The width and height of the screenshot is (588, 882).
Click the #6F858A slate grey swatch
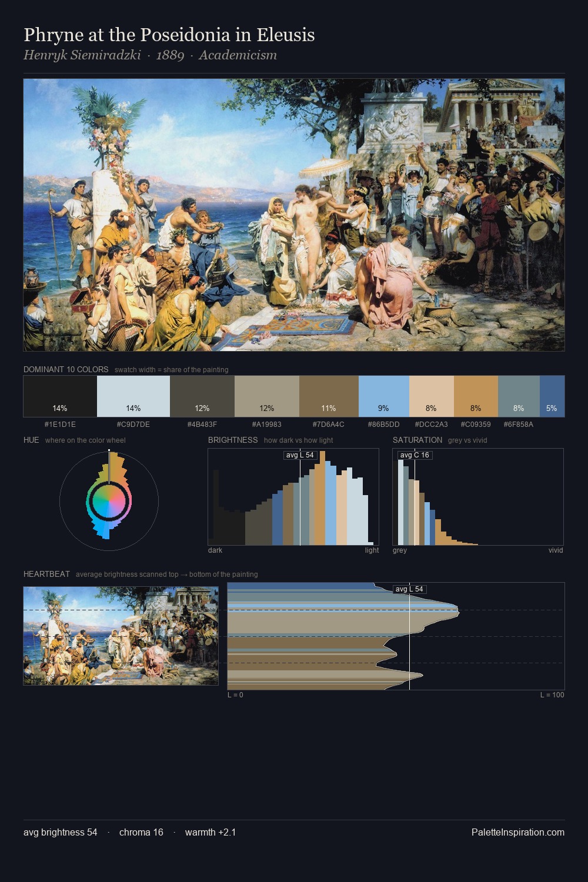519,396
